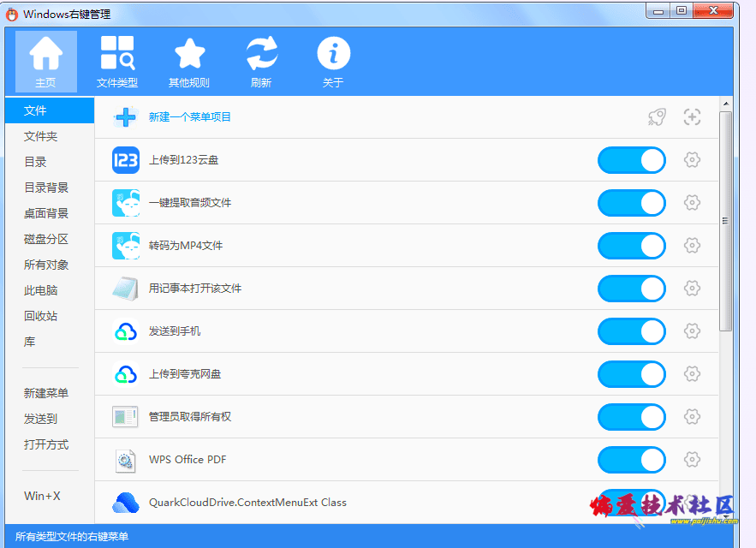Click the 用记事本打开该文件 label

(195, 289)
